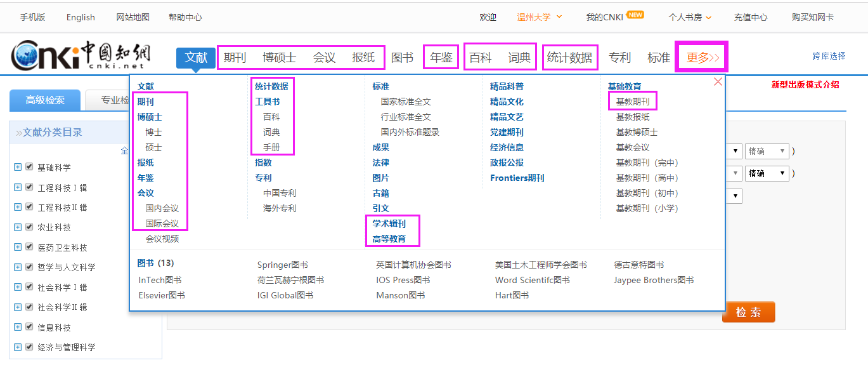This screenshot has width=868, height=365.
Task: Go to 充值中心 recharge center
Action: [751, 17]
